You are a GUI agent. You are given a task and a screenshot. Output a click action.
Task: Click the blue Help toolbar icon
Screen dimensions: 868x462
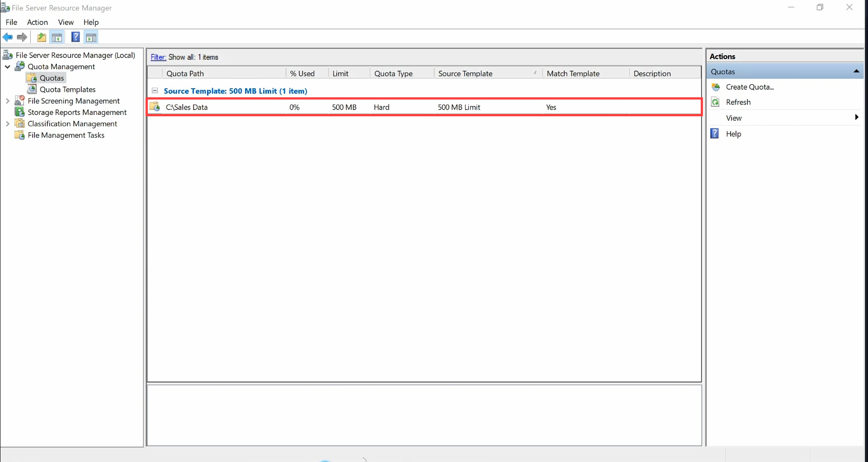(x=75, y=37)
